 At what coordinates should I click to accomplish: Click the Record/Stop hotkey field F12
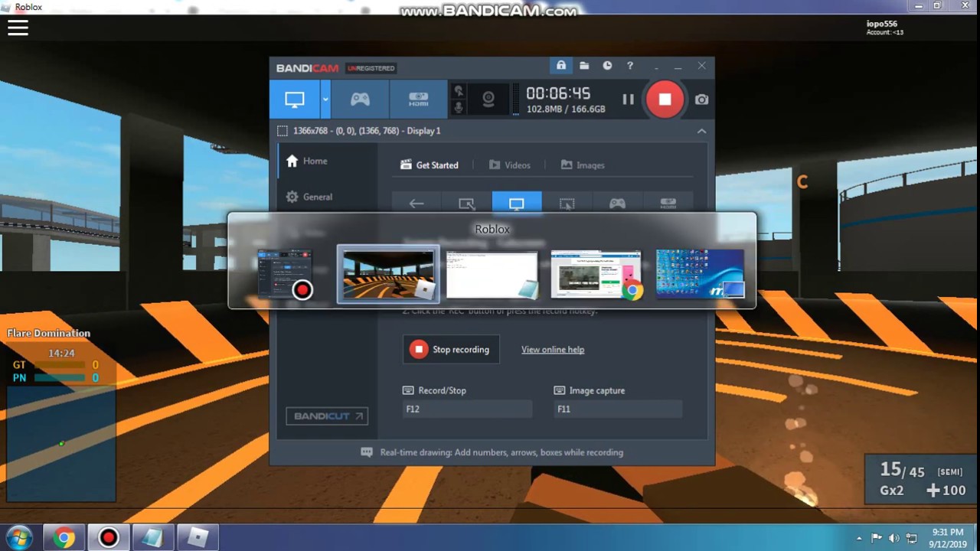coord(467,409)
